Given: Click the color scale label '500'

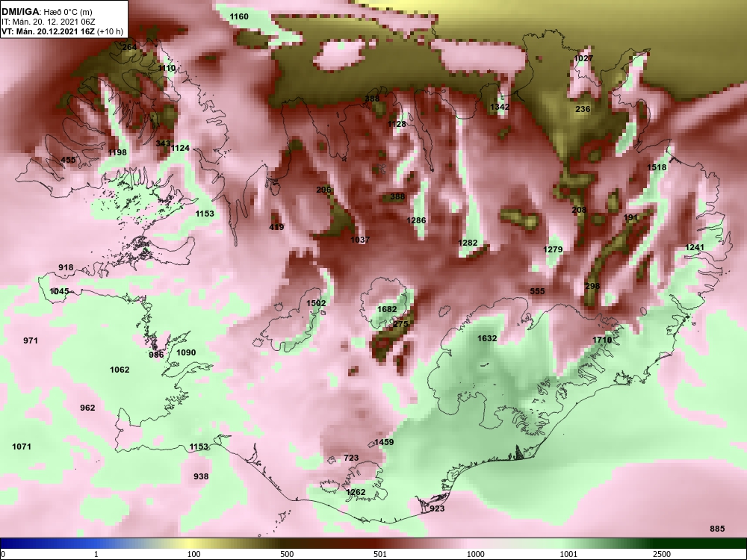Looking at the screenshot, I should (287, 554).
